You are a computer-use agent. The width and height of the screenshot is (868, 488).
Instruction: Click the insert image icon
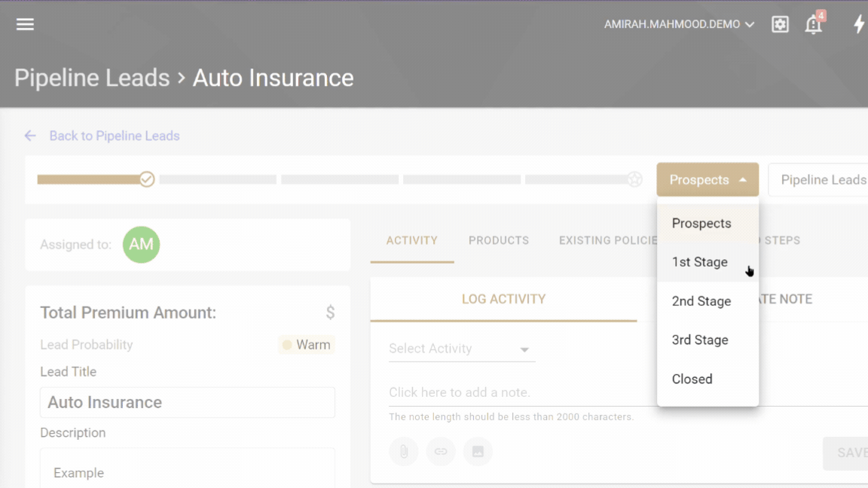tap(478, 452)
